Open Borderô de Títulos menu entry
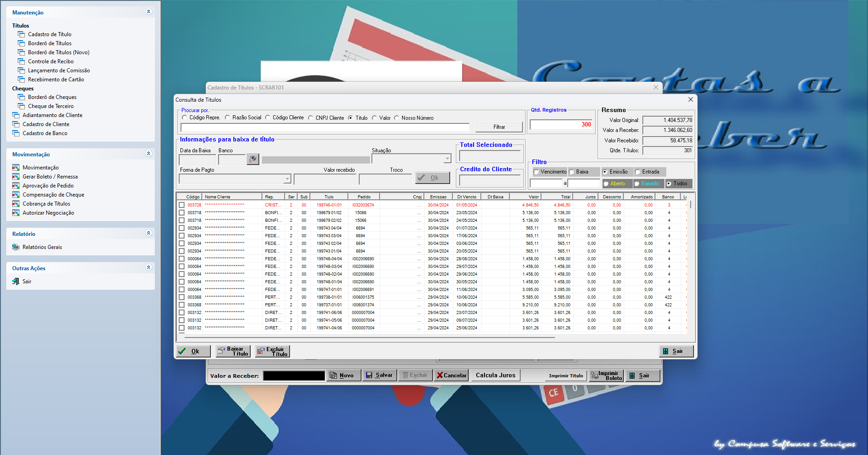The width and height of the screenshot is (868, 455). 50,43
